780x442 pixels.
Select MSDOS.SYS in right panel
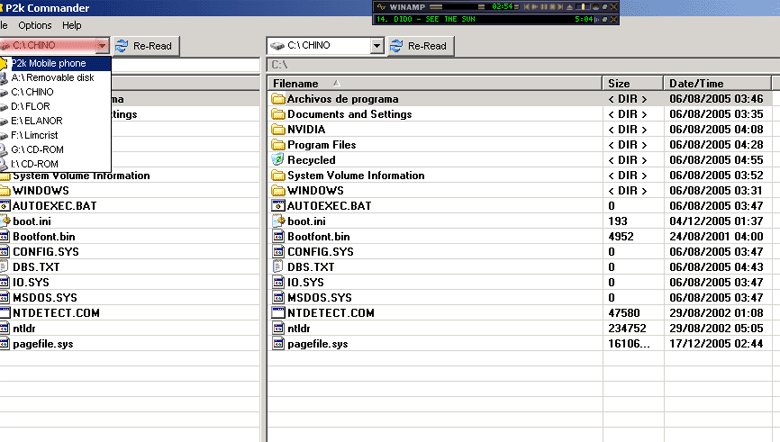point(319,298)
